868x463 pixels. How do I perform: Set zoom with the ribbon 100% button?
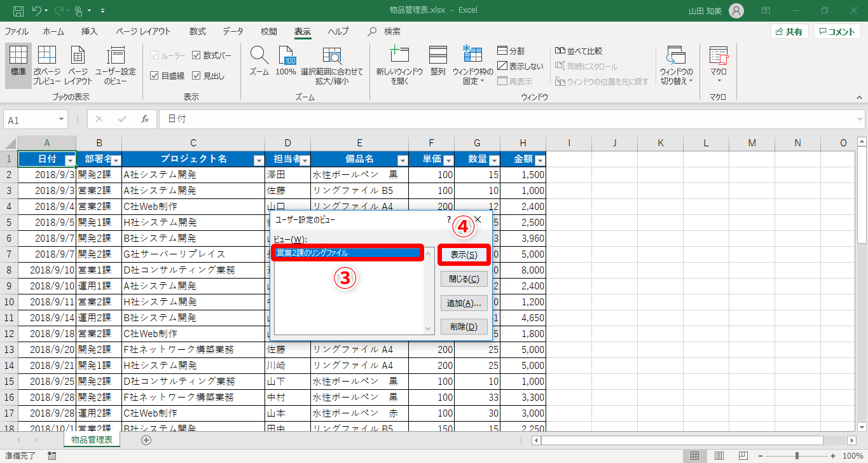(286, 61)
